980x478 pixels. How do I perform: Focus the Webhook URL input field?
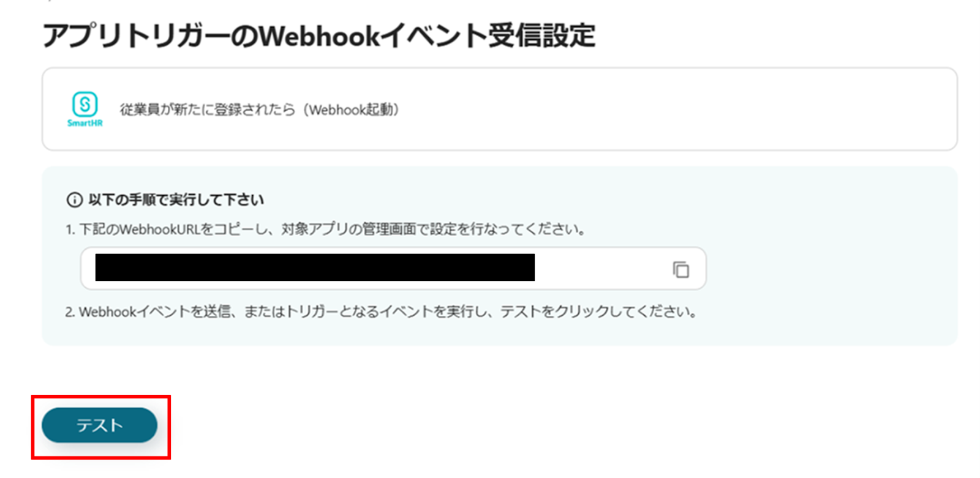tap(393, 268)
